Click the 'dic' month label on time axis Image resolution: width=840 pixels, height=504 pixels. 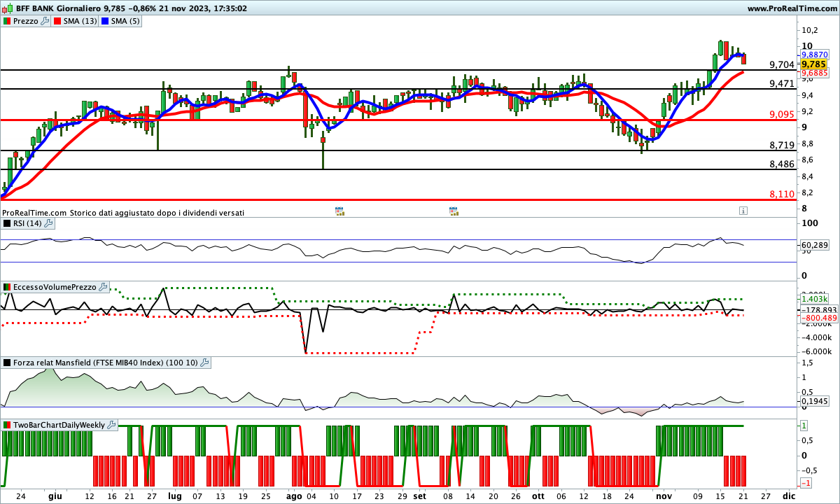789,496
